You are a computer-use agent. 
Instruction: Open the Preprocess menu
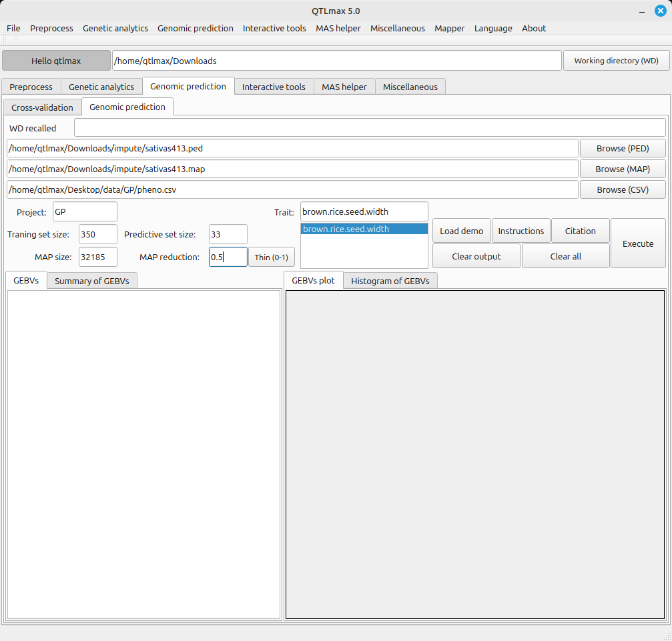tap(51, 28)
